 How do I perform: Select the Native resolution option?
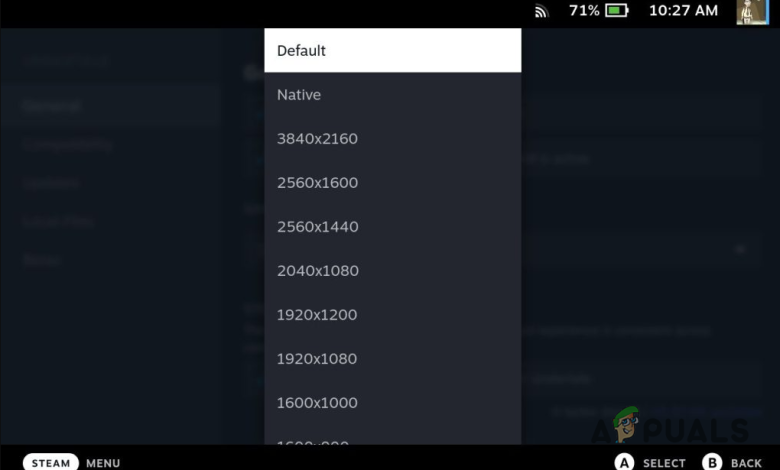(x=392, y=94)
